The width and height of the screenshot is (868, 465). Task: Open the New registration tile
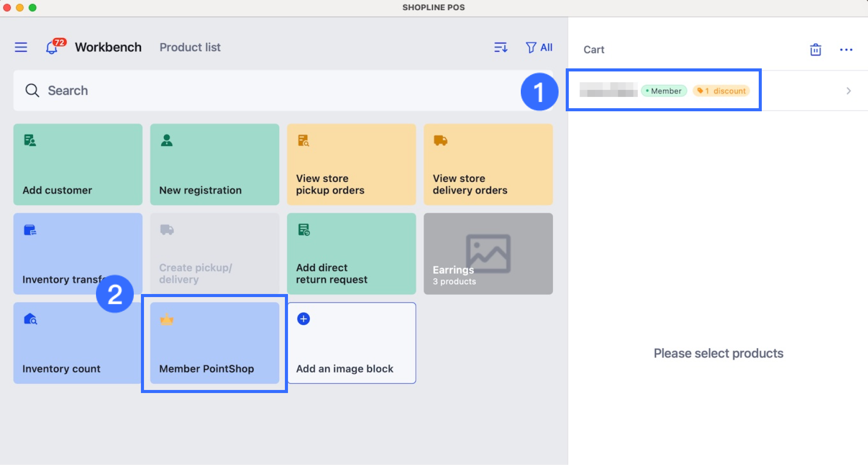pos(215,164)
